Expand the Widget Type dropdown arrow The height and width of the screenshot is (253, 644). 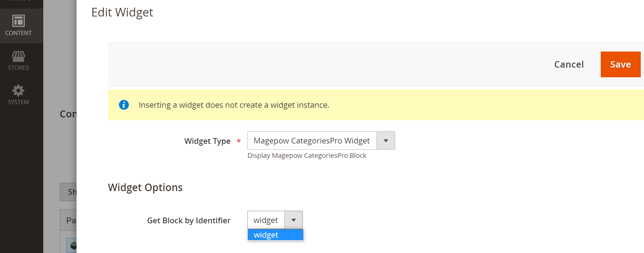385,141
